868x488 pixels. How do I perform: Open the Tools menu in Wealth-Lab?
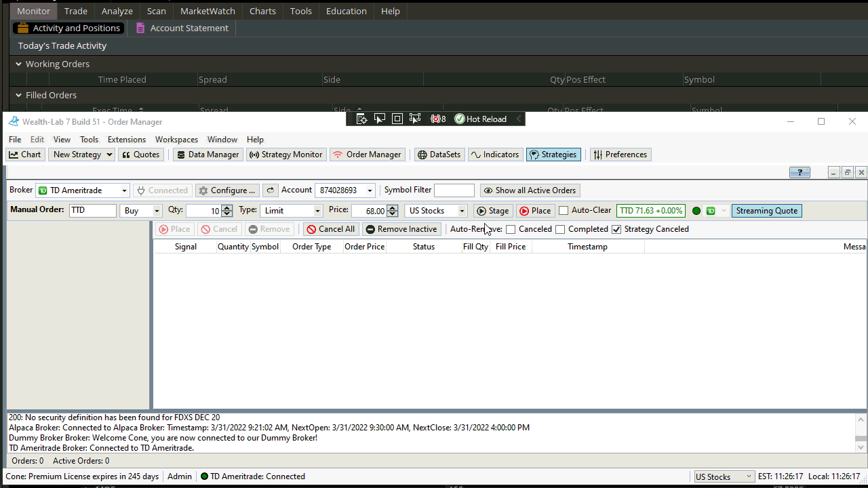click(89, 140)
